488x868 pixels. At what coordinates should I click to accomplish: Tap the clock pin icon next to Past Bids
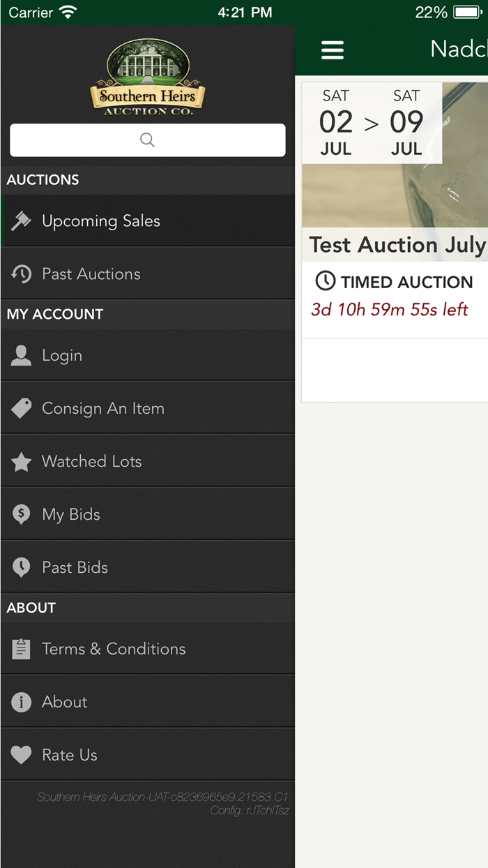pos(21,567)
